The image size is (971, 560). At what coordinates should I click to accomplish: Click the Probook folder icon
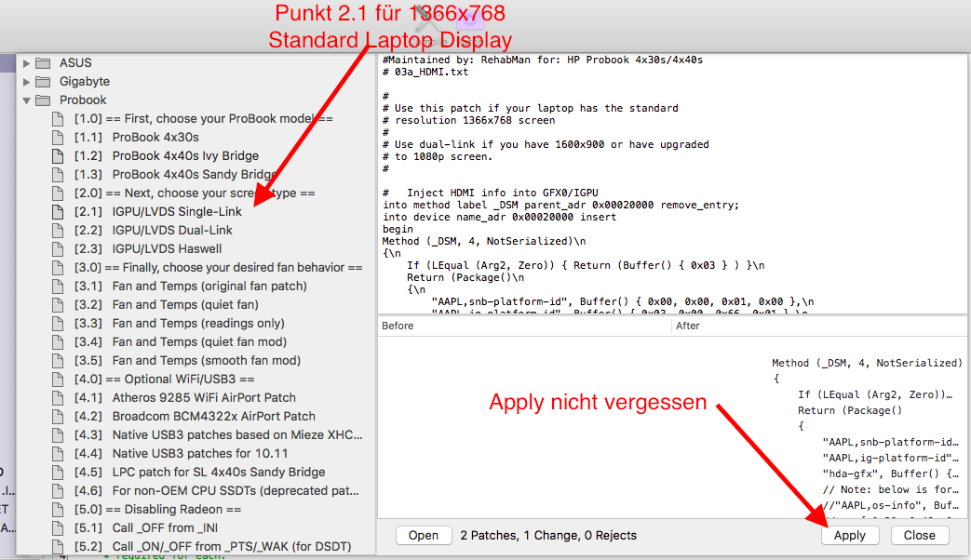(43, 100)
